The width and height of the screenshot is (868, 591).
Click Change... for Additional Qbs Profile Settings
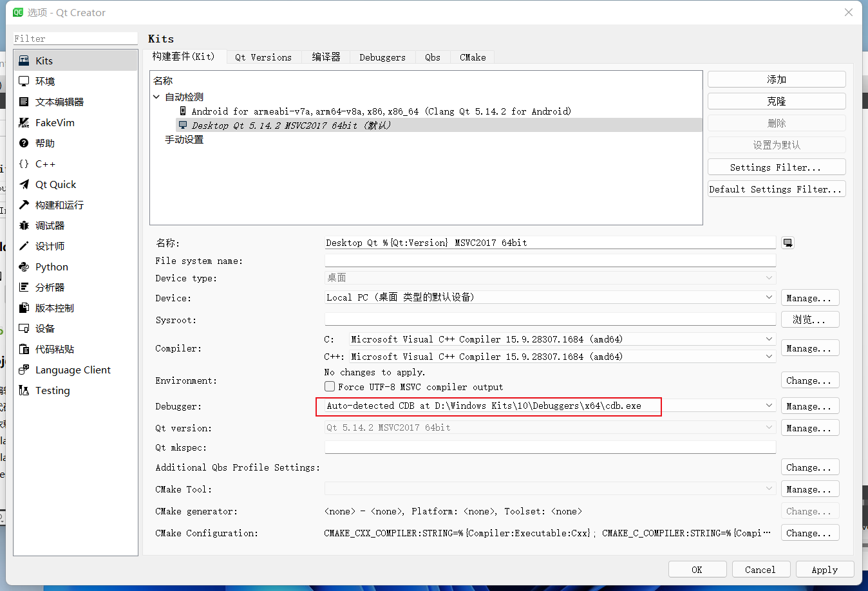click(810, 467)
